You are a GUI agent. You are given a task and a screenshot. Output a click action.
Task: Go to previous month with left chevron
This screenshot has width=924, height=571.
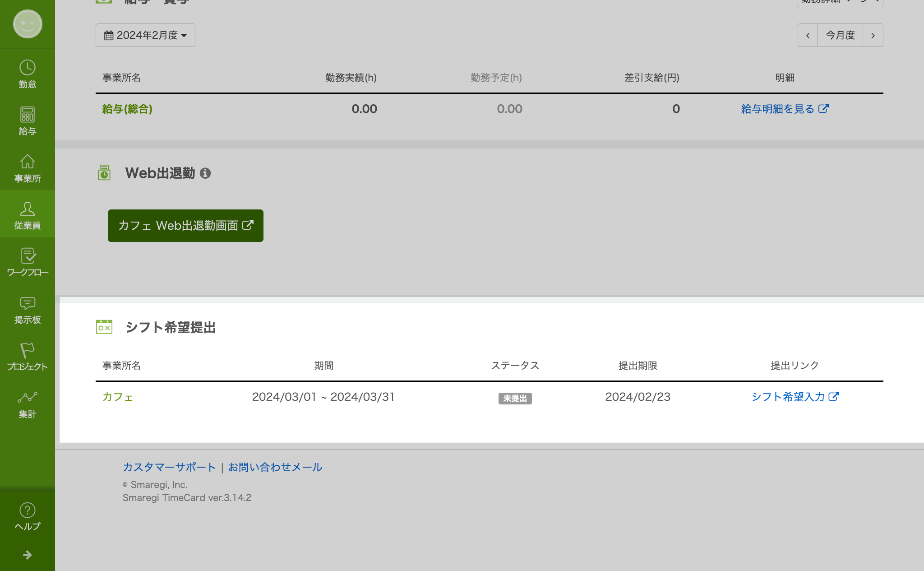pyautogui.click(x=808, y=35)
